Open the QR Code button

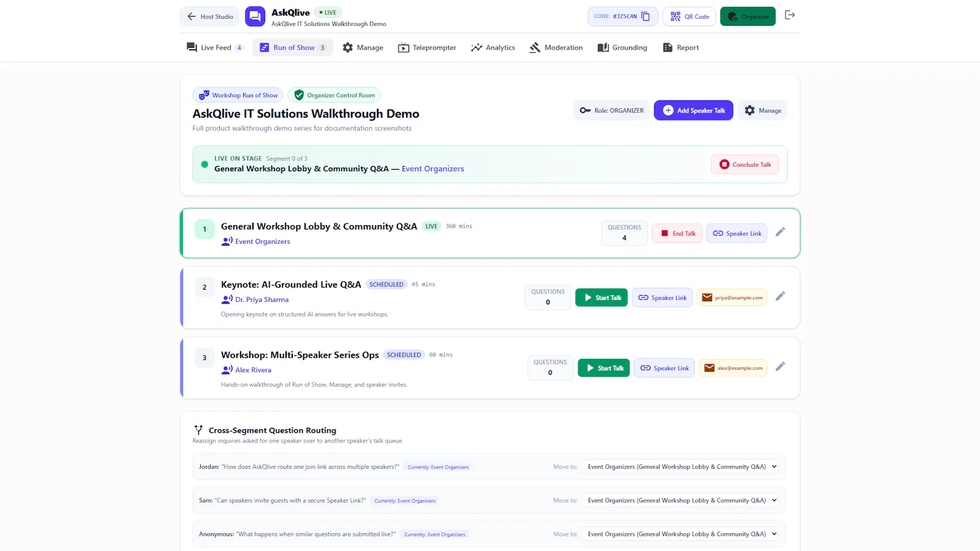point(690,17)
